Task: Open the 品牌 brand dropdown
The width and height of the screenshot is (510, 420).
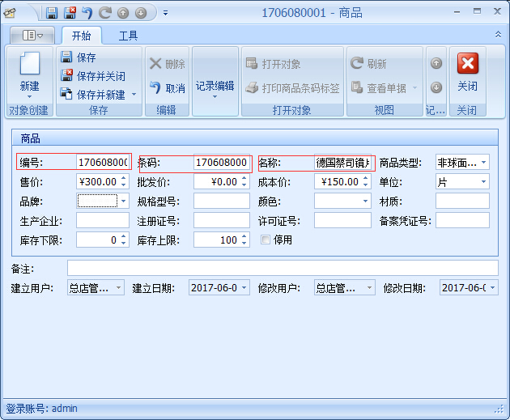Action: point(124,202)
